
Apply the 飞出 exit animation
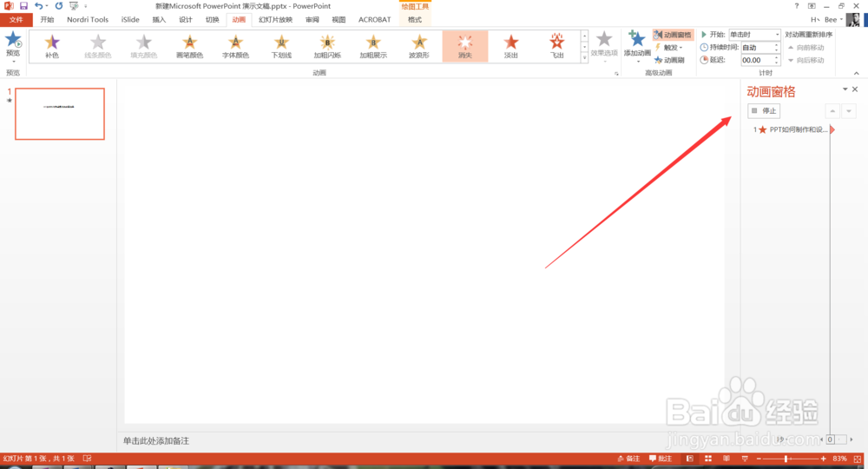tap(557, 46)
